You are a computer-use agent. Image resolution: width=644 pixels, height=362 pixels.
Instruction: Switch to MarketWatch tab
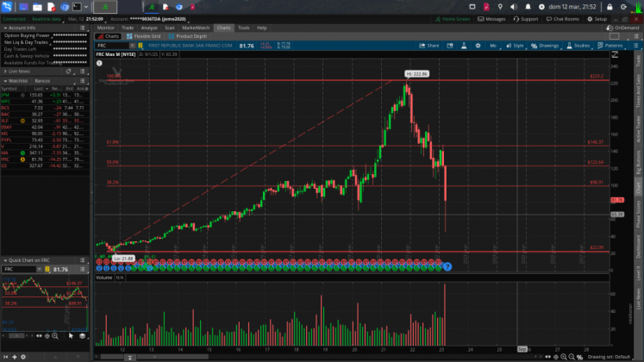[196, 28]
